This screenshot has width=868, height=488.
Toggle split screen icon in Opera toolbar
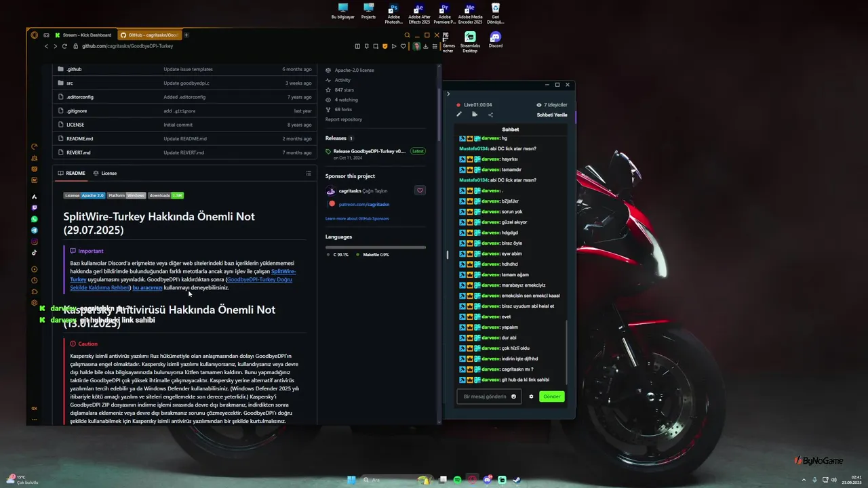point(358,46)
